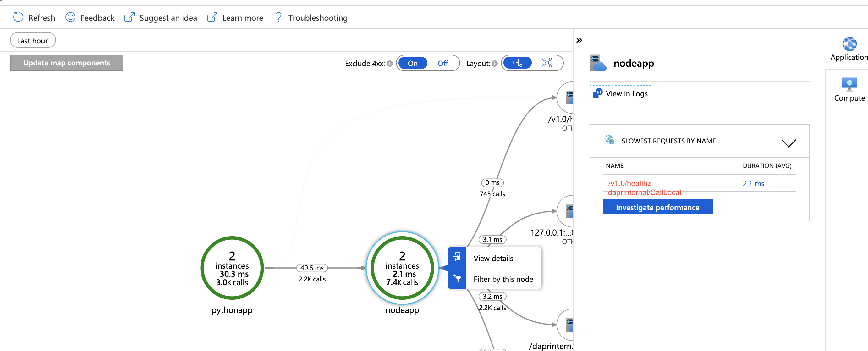This screenshot has width=868, height=351.
Task: Switch to the force-directed layout icon
Action: (547, 63)
